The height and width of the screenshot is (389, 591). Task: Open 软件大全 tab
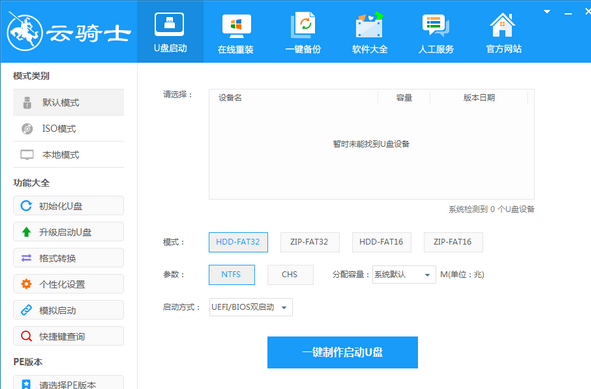369,32
